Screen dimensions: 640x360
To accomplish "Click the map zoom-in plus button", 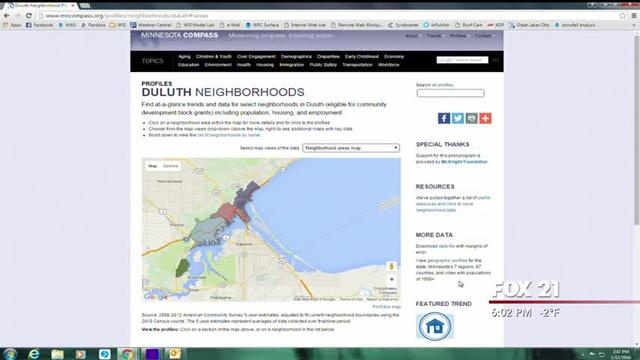I will pyautogui.click(x=391, y=280).
